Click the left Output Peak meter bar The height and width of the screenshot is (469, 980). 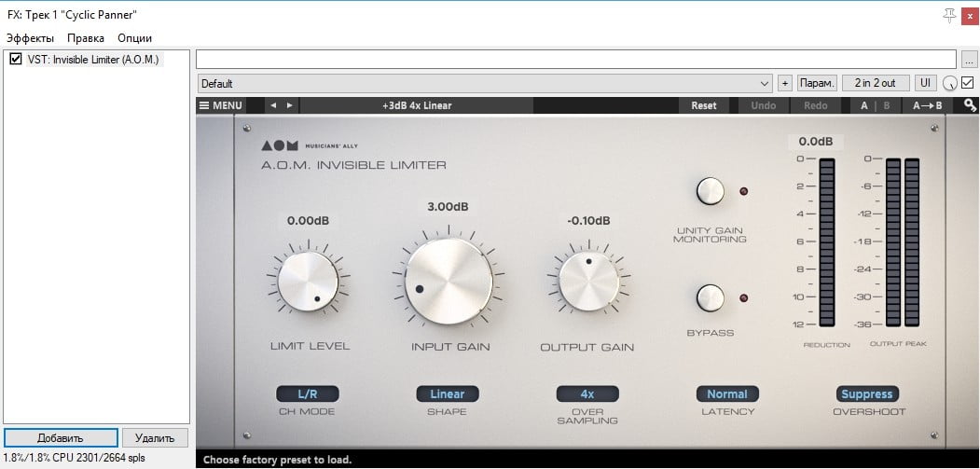(x=893, y=242)
